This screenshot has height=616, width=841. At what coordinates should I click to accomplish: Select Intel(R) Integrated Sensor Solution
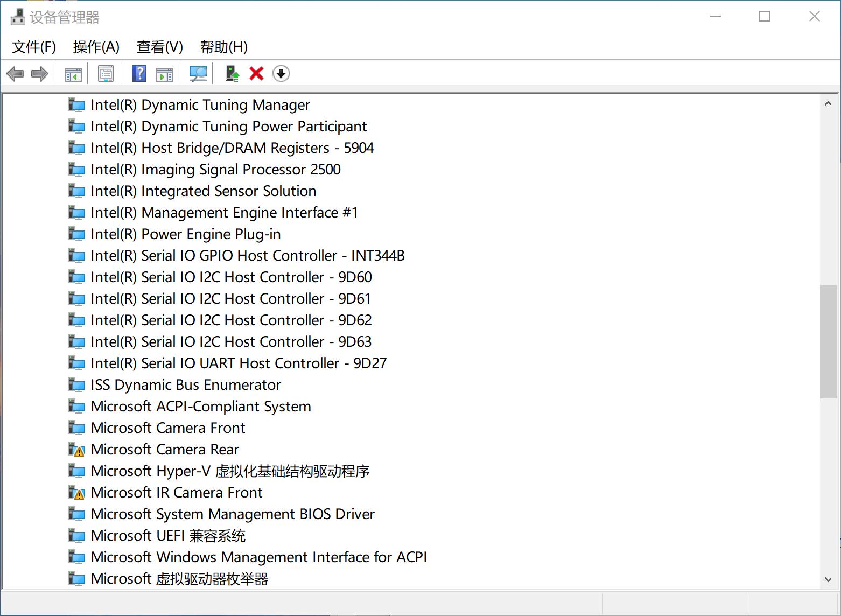(x=204, y=191)
